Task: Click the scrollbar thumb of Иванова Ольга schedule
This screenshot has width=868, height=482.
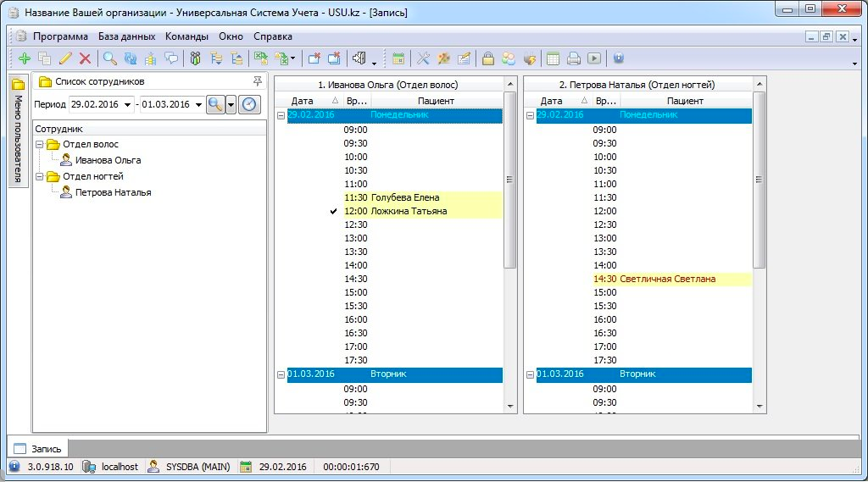Action: coord(509,180)
